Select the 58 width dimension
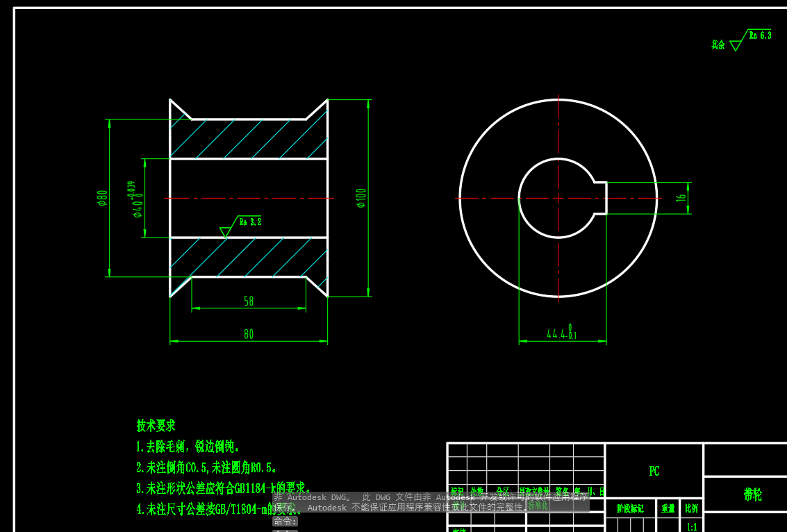This screenshot has height=532, width=787. 248,301
